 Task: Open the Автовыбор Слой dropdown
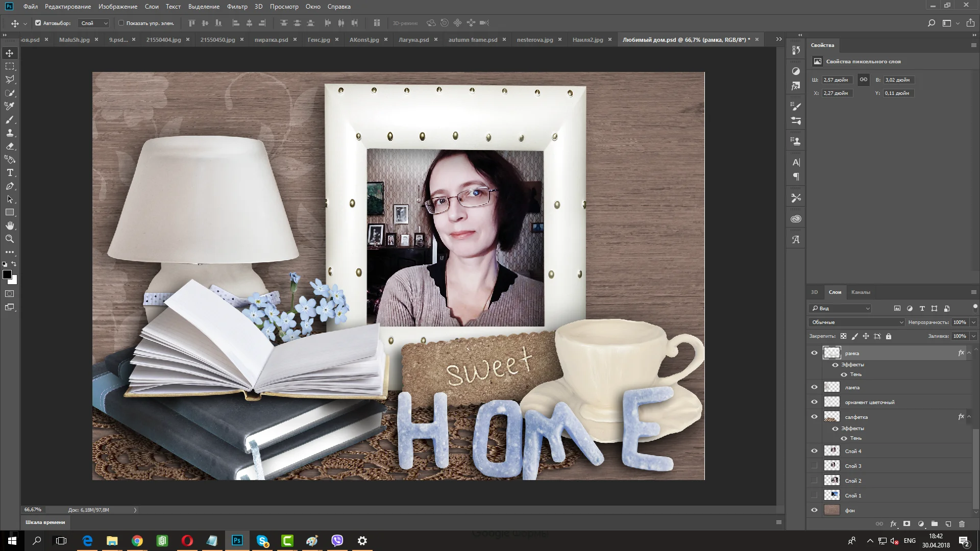coord(94,23)
